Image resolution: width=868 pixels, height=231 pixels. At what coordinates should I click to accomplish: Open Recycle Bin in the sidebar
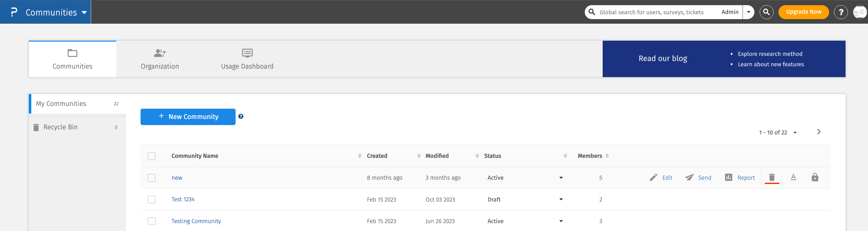coord(61,127)
